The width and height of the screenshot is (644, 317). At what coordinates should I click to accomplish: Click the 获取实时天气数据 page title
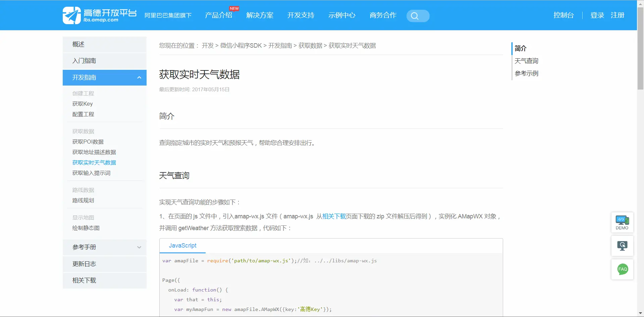pyautogui.click(x=199, y=74)
